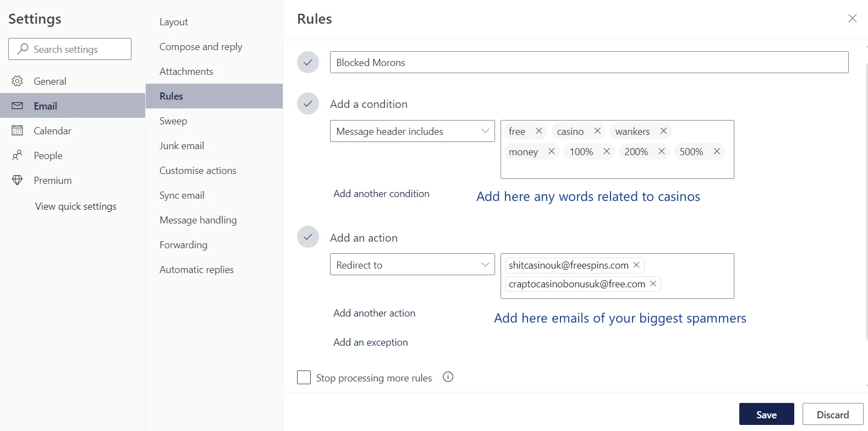Screen dimensions: 868x431
Task: Click Add an exception
Action: 371,342
